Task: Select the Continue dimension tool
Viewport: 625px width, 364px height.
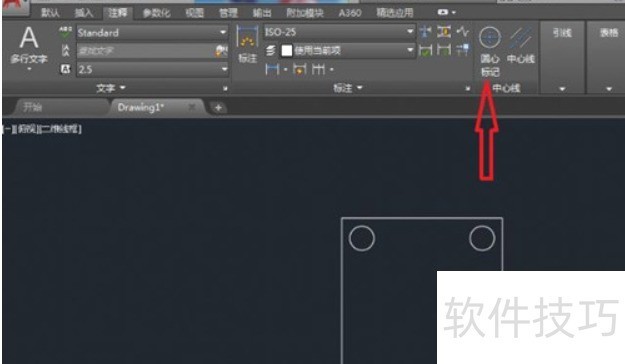Action: (x=318, y=69)
